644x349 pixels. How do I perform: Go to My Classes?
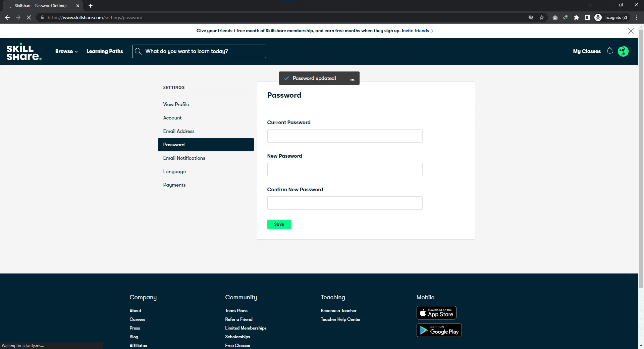[587, 51]
